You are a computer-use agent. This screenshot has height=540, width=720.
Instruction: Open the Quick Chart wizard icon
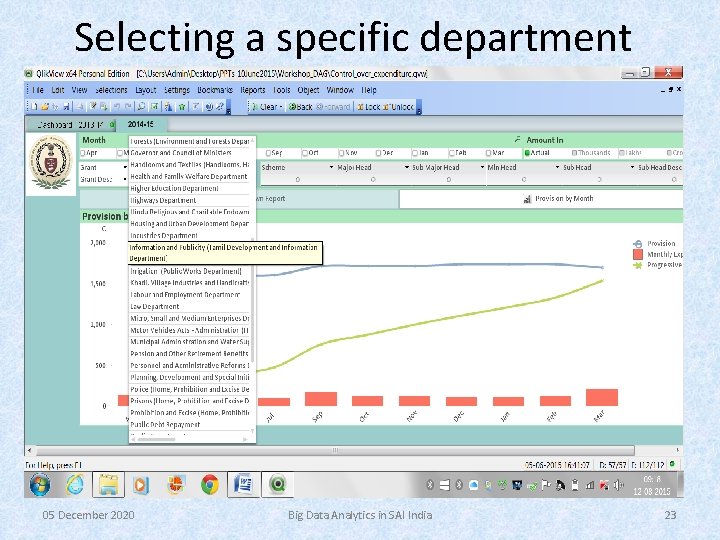(169, 107)
